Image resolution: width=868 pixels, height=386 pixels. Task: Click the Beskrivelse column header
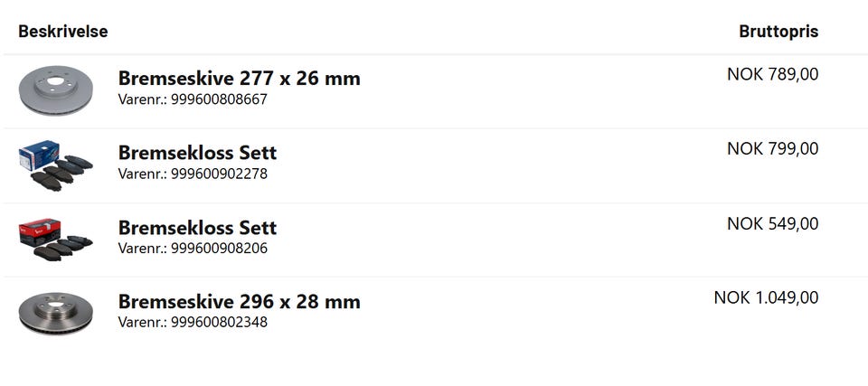click(63, 32)
